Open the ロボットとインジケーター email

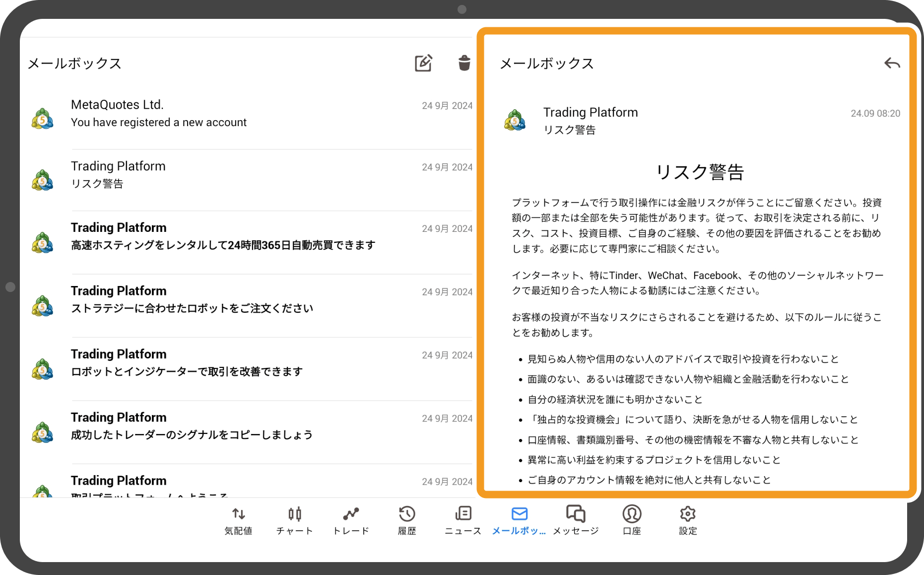[x=248, y=362]
